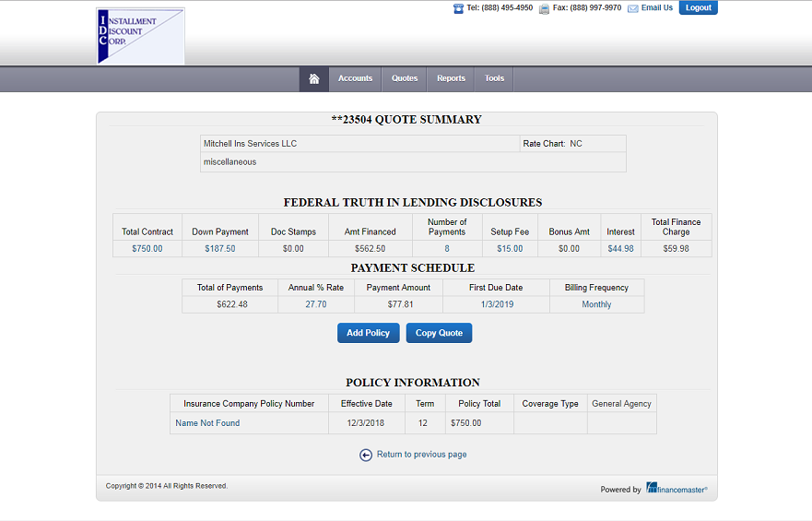The image size is (812, 521).
Task: Open the Accounts menu
Action: pyautogui.click(x=355, y=78)
